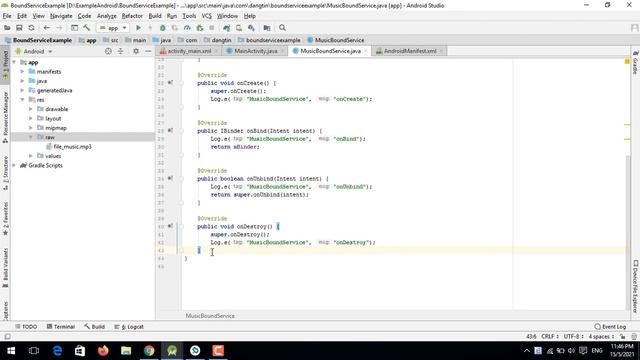Expand the generatedJava folder

[x=22, y=90]
